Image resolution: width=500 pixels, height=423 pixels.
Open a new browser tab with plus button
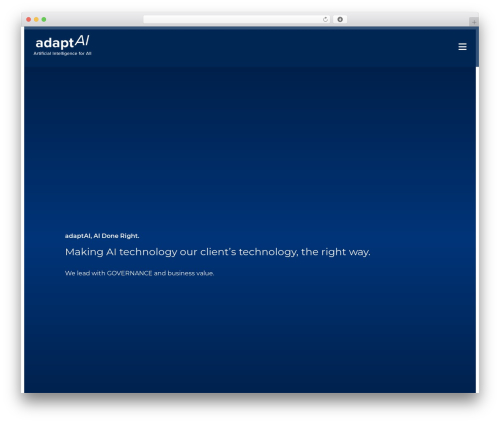click(474, 22)
